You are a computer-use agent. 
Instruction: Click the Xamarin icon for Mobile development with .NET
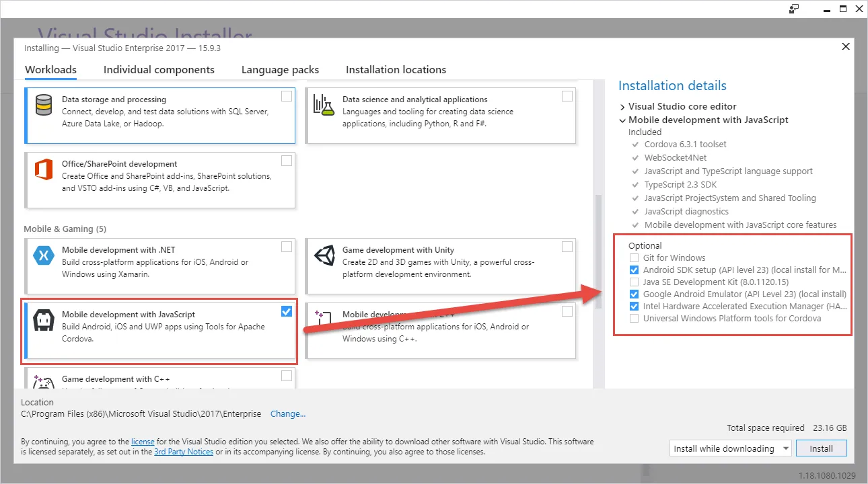44,256
